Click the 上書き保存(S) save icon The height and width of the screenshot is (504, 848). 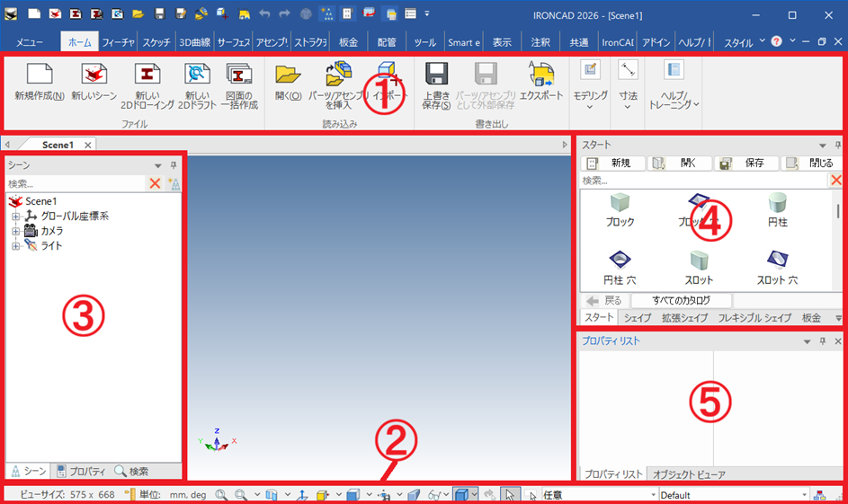click(x=436, y=74)
